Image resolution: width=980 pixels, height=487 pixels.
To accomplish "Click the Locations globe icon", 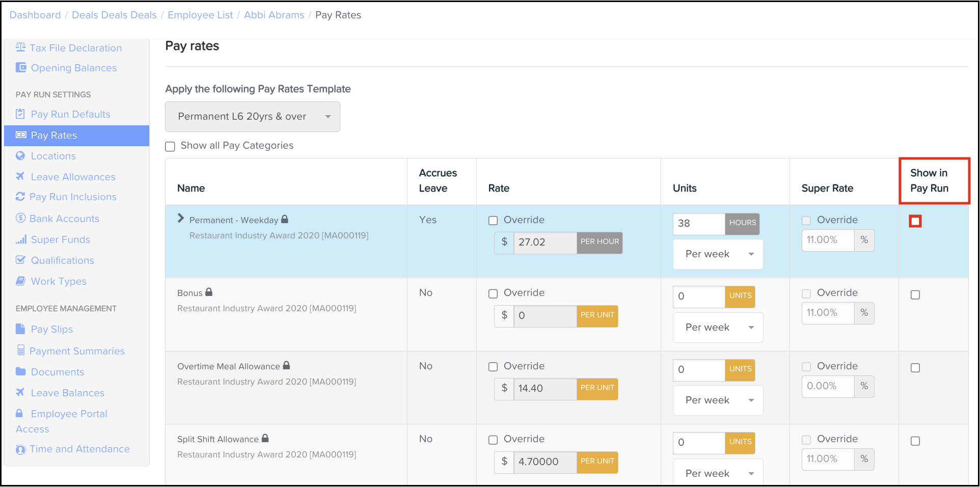I will click(20, 156).
